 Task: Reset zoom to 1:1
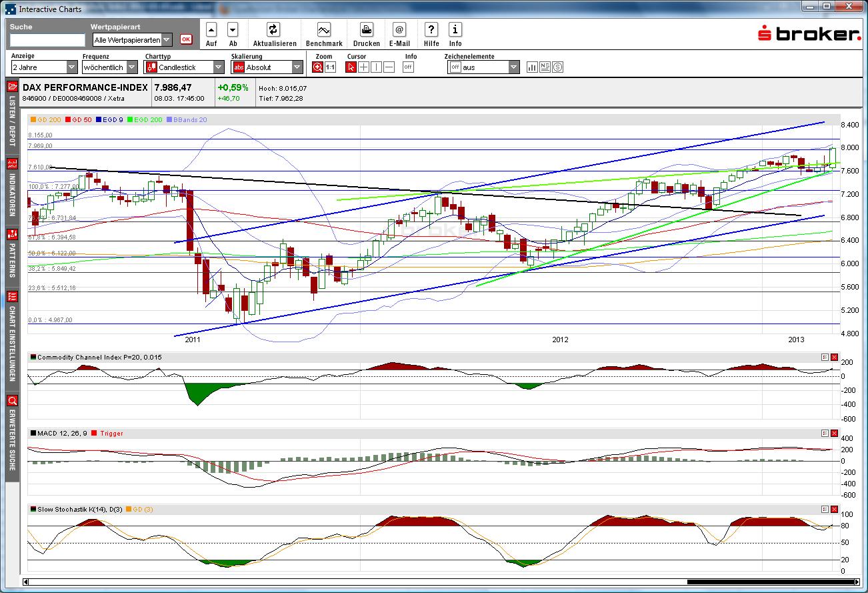coord(330,67)
